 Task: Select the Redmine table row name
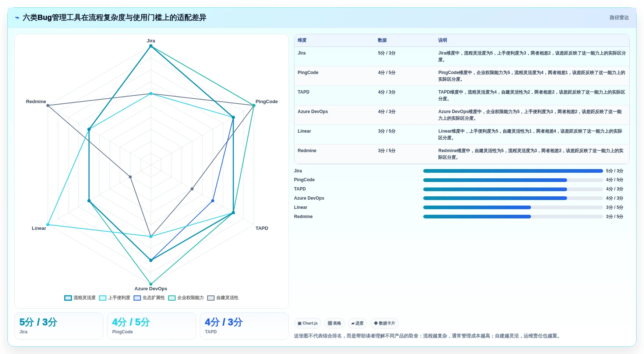[307, 151]
